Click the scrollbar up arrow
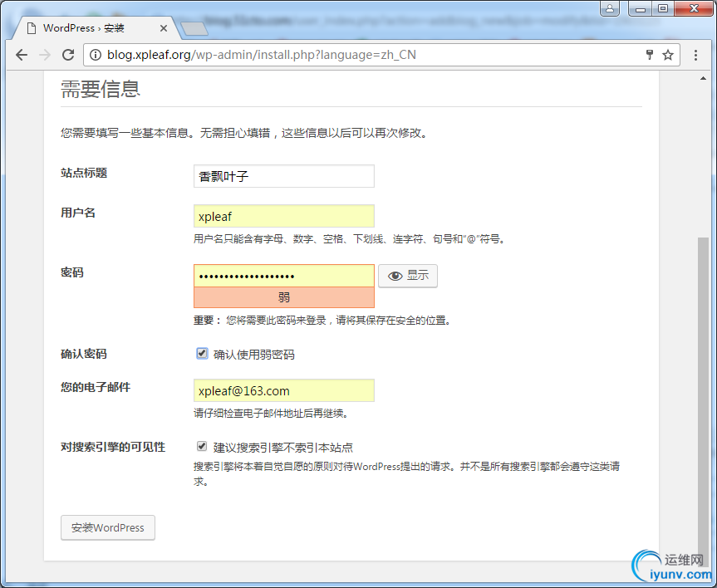Image resolution: width=717 pixels, height=588 pixels. [x=703, y=78]
